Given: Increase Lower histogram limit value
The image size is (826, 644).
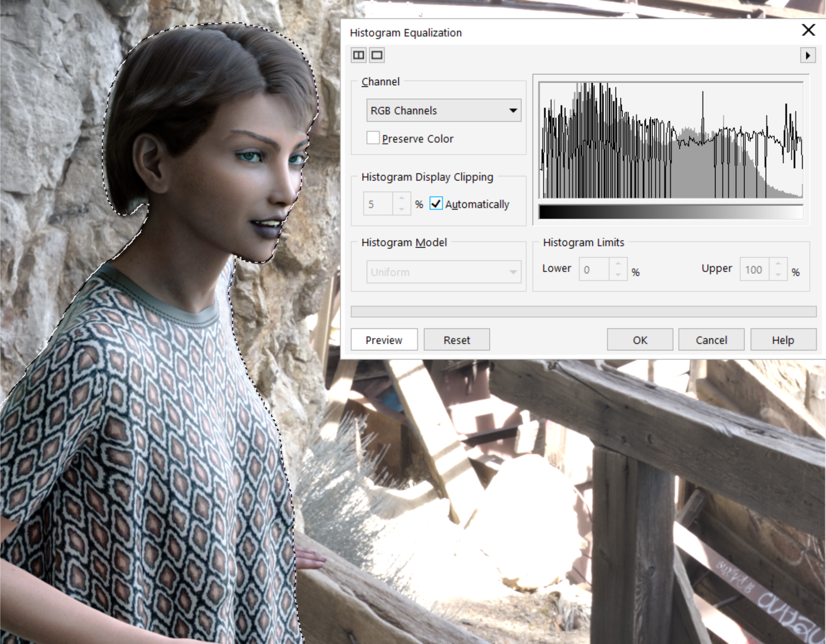Looking at the screenshot, I should point(618,264).
